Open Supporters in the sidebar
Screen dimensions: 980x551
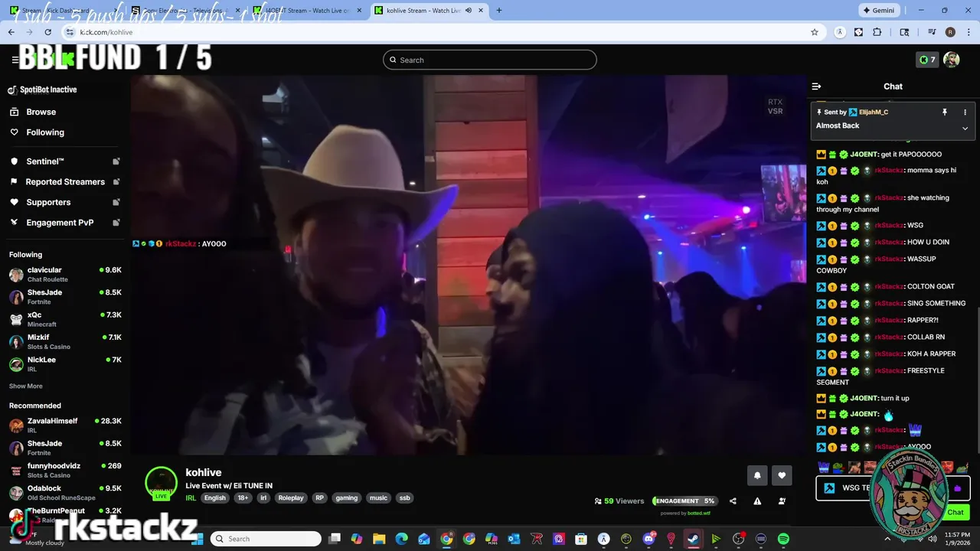tap(64, 202)
